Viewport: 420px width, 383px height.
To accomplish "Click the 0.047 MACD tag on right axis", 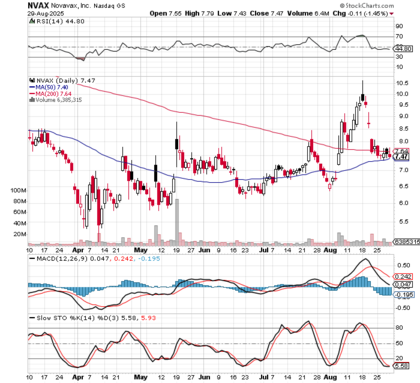I will coord(403,285).
